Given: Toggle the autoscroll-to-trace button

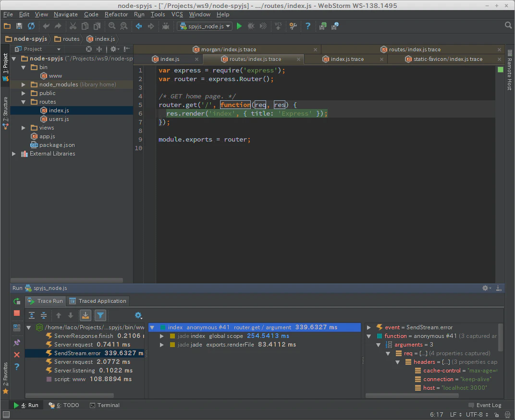Looking at the screenshot, I should click(86, 315).
